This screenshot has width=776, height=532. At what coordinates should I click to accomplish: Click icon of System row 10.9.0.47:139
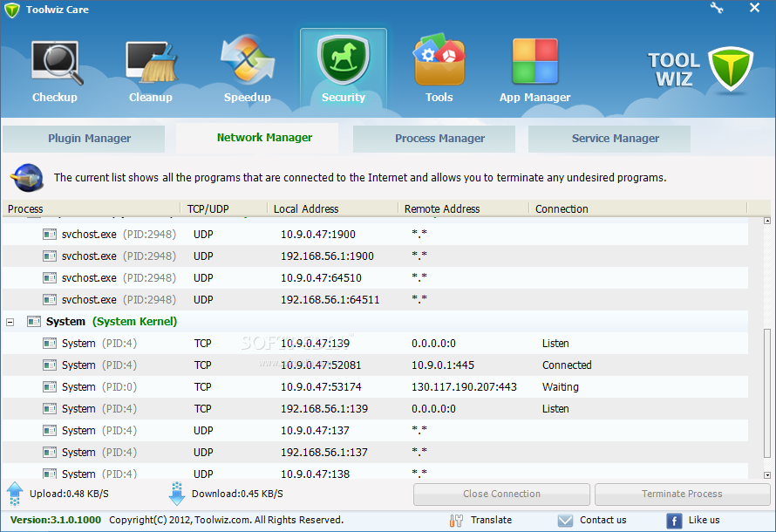pyautogui.click(x=50, y=344)
